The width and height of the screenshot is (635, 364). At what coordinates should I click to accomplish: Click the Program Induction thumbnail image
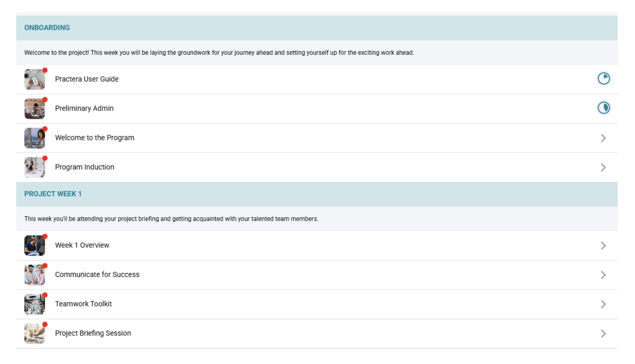(35, 167)
